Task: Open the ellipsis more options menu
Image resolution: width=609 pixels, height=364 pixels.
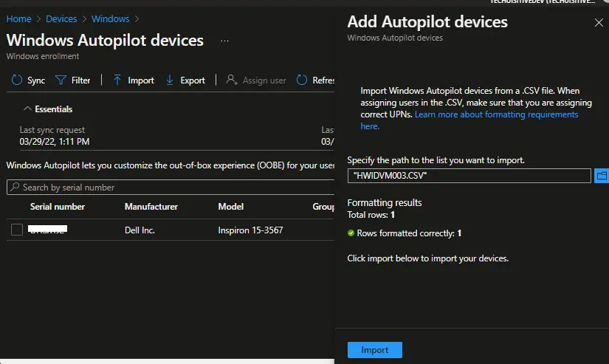Action: coord(224,41)
